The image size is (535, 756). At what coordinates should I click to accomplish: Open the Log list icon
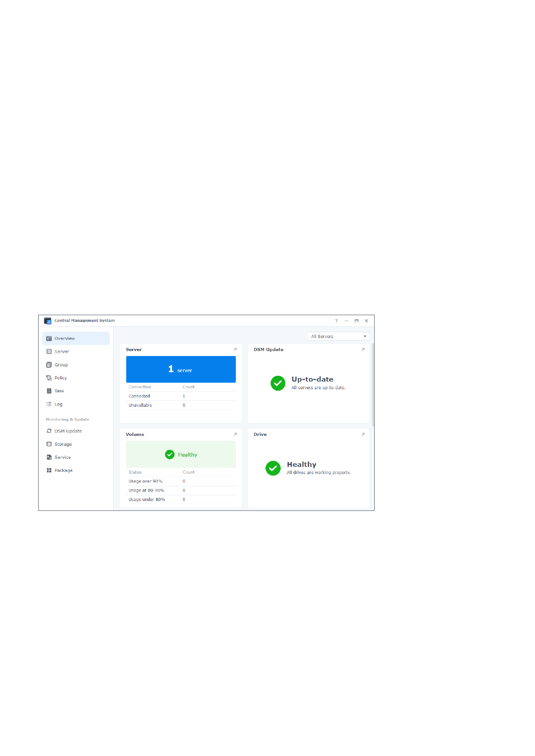[49, 404]
